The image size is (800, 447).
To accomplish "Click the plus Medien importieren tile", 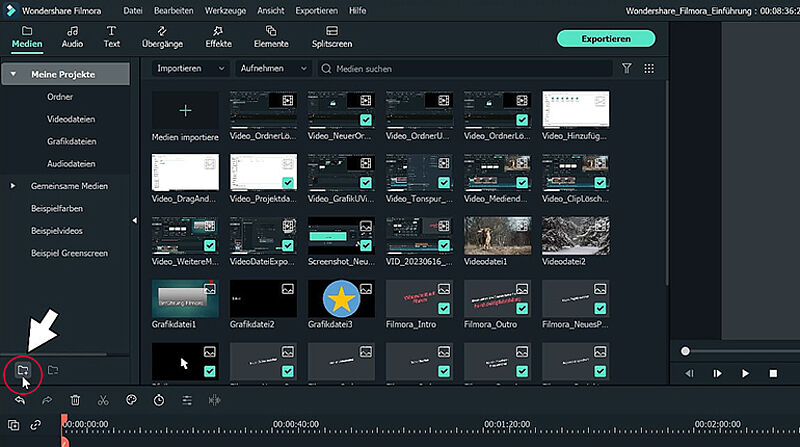I will (x=185, y=111).
